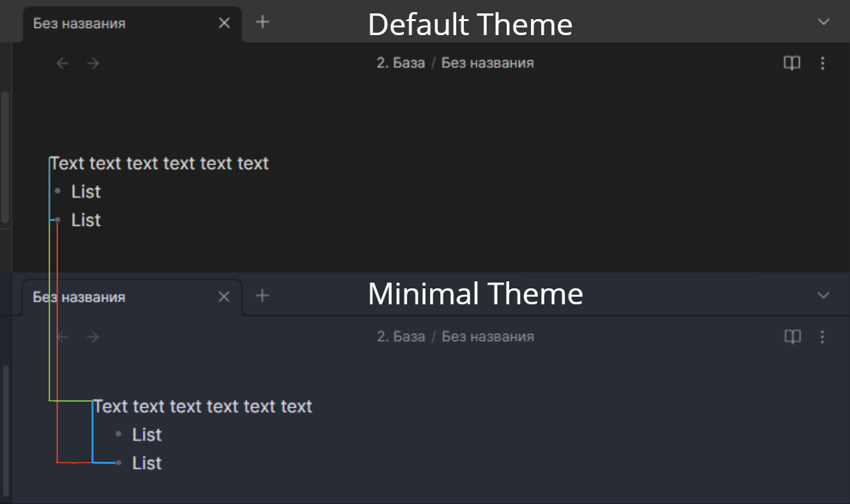The image size is (850, 504).
Task: Toggle the second List bullet in Minimal Theme
Action: tap(119, 463)
